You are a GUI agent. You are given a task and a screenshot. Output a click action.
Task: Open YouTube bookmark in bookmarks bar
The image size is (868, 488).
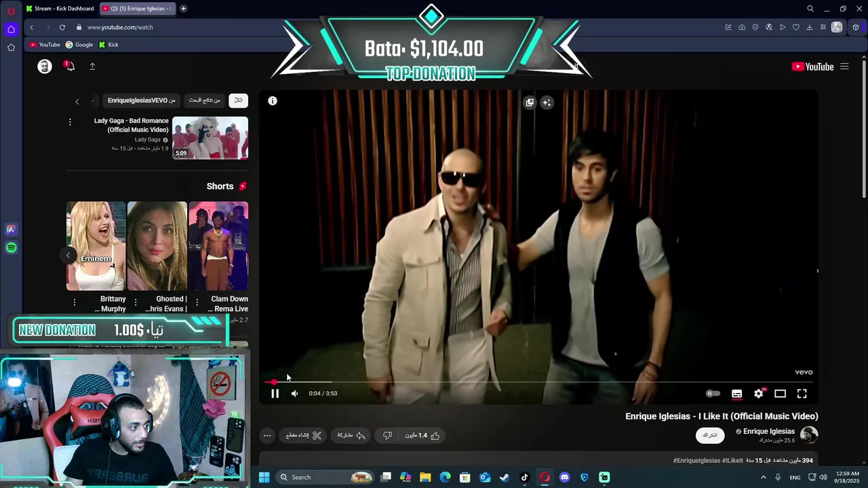45,45
